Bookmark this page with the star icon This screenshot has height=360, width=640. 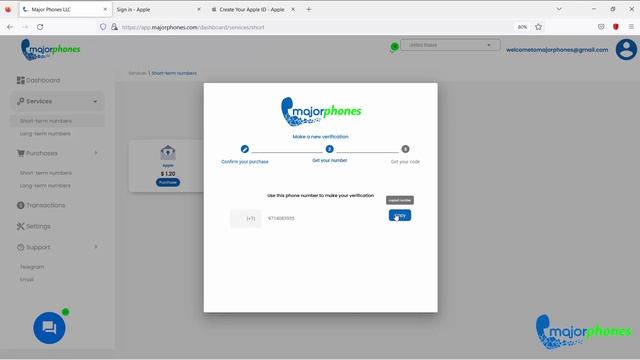coord(538,27)
